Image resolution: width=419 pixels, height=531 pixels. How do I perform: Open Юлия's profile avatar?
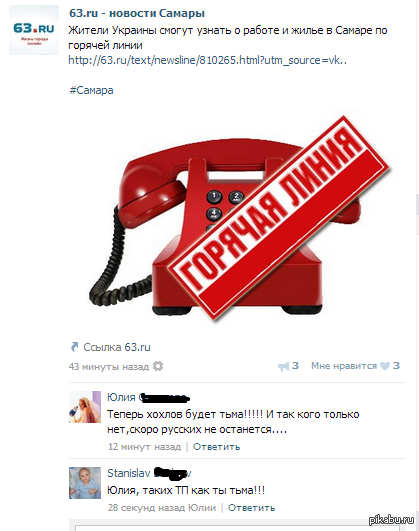pyautogui.click(x=85, y=407)
